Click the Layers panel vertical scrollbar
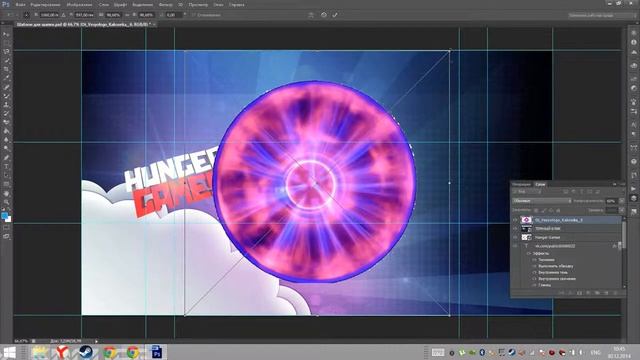 tap(624, 235)
